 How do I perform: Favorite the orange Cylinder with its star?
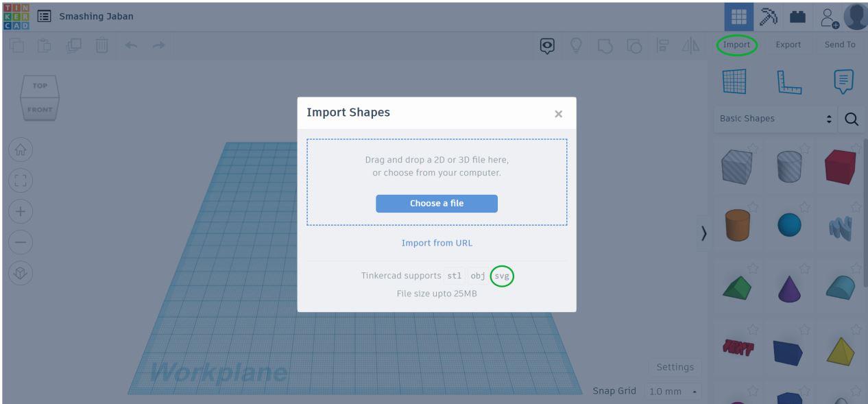tap(752, 207)
